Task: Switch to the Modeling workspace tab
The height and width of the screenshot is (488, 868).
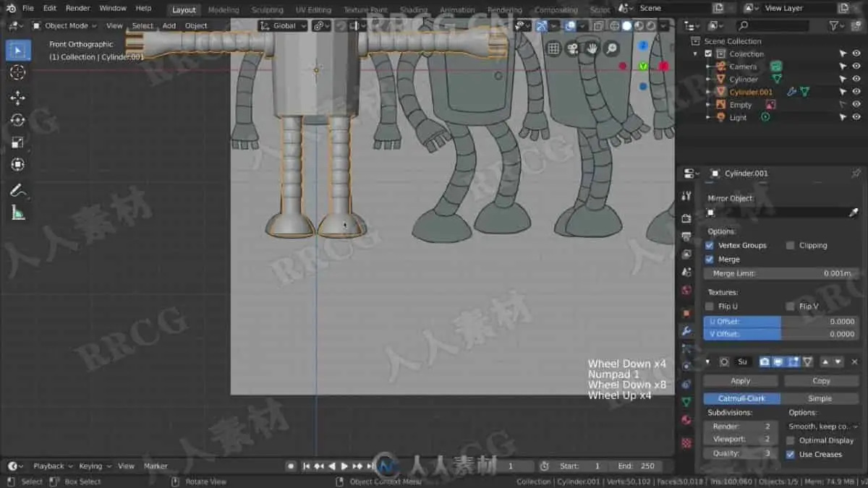Action: (x=224, y=10)
